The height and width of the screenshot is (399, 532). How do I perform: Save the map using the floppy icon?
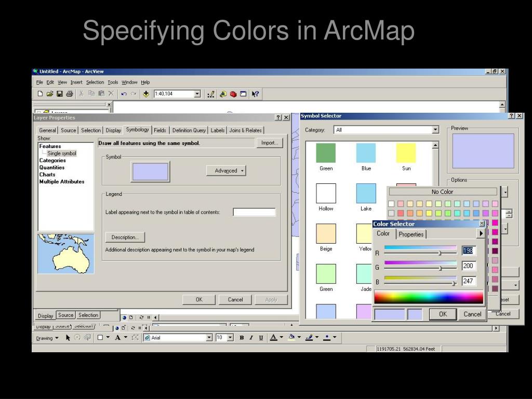point(60,94)
